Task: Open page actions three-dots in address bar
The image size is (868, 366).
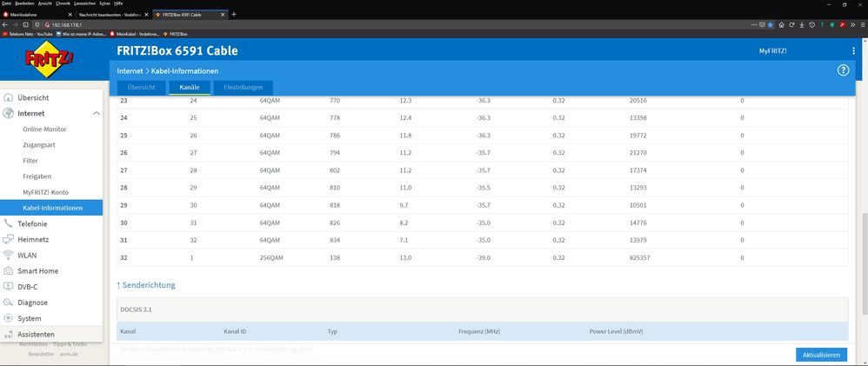Action: click(x=753, y=25)
